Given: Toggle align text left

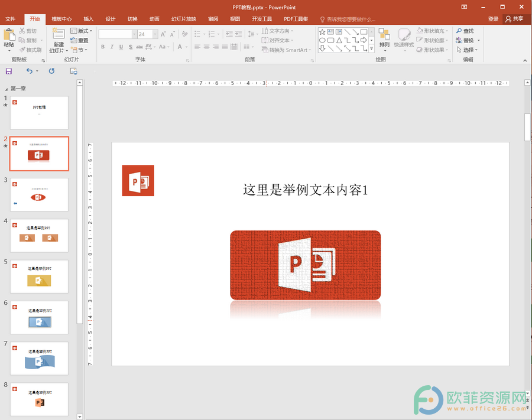Looking at the screenshot, I should click(x=197, y=47).
